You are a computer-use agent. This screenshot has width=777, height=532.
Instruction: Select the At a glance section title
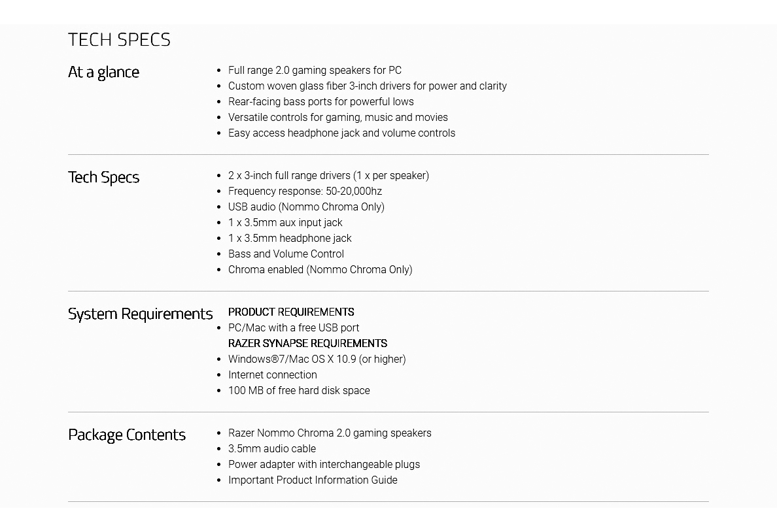103,73
